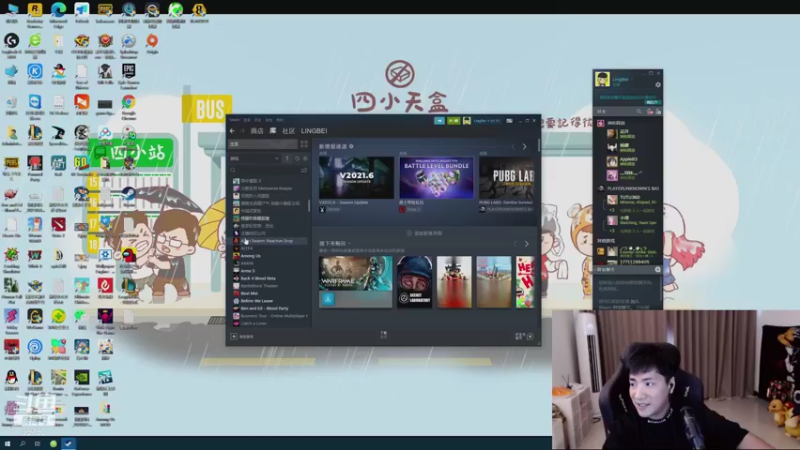Click the library search field
This screenshot has width=800, height=450.
click(x=264, y=170)
